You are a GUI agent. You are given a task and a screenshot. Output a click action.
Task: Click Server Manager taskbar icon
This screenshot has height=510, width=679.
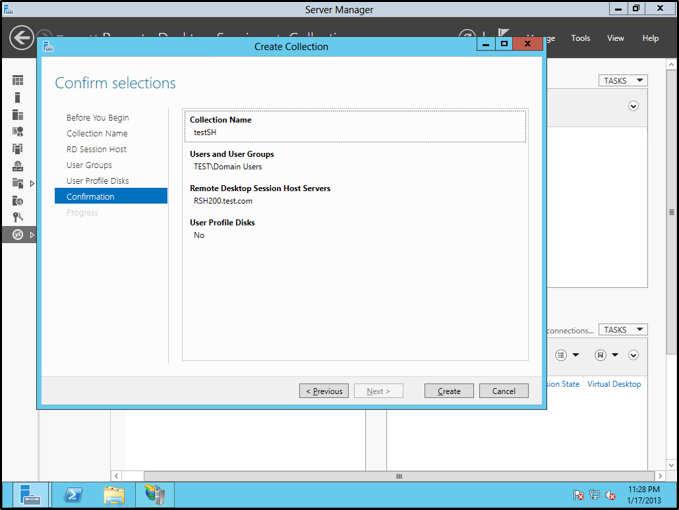click(x=31, y=494)
